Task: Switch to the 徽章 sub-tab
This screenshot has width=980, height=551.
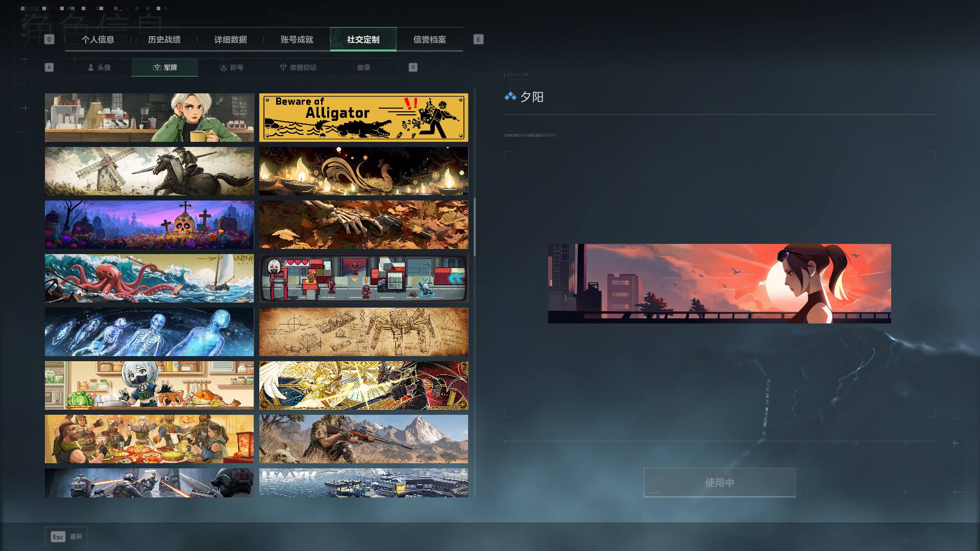Action: (x=363, y=67)
